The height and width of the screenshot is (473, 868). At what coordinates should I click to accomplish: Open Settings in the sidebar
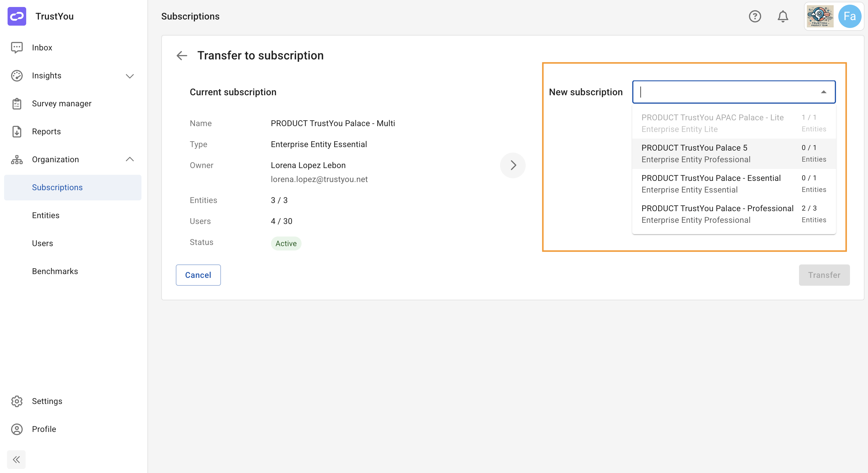coord(72,401)
